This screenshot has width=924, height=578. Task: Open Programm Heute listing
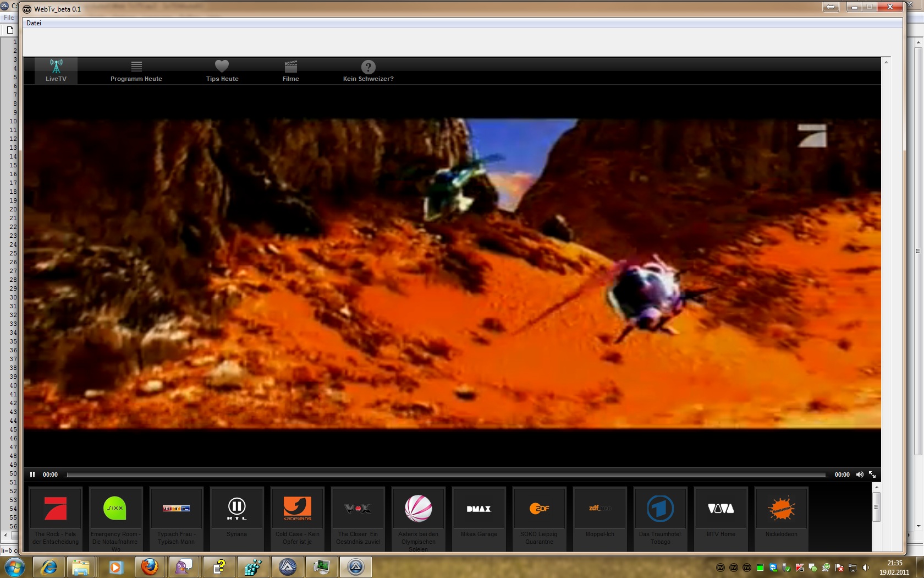point(136,70)
